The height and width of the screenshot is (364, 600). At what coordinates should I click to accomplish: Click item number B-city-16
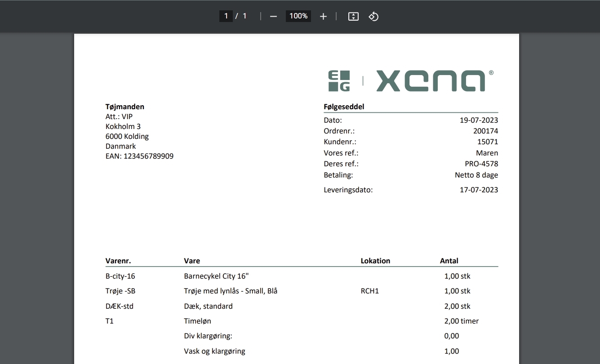[120, 276]
